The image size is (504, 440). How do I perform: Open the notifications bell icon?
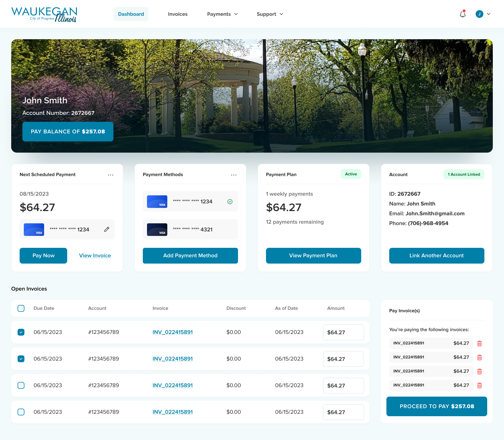[463, 14]
